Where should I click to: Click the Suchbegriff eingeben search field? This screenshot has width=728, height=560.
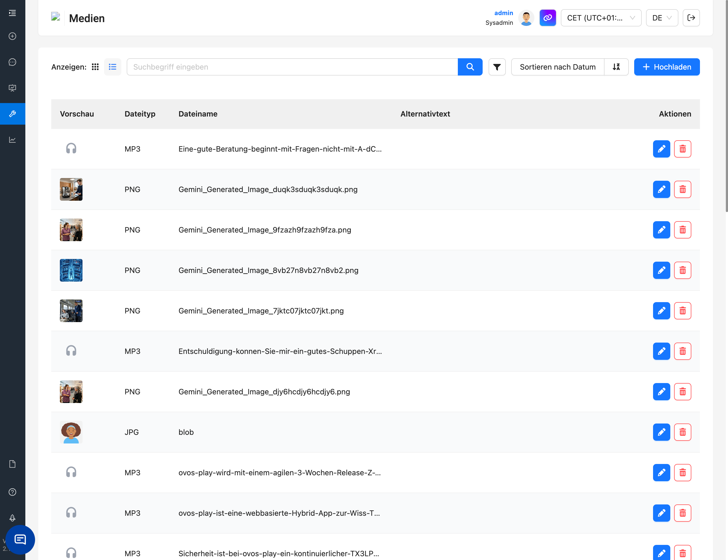pos(292,67)
